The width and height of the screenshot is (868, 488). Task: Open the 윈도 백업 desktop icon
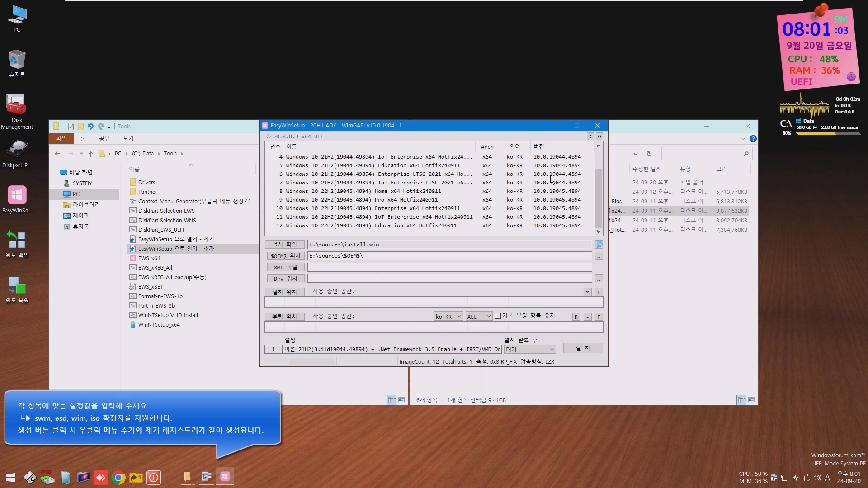(x=17, y=244)
